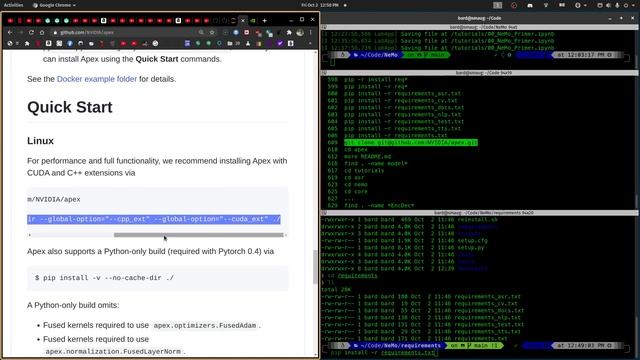The image size is (640, 360).
Task: Click the Discord tray icon
Action: (530, 5)
